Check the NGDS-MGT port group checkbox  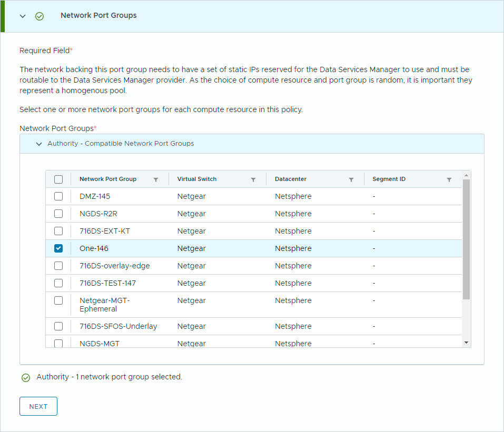click(58, 344)
